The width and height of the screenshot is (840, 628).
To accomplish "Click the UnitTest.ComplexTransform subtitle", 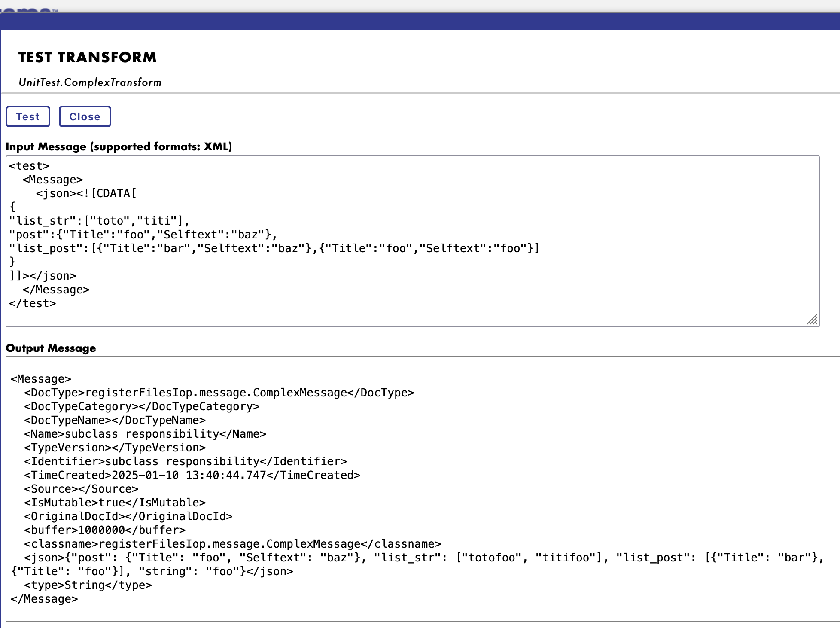I will tap(90, 82).
